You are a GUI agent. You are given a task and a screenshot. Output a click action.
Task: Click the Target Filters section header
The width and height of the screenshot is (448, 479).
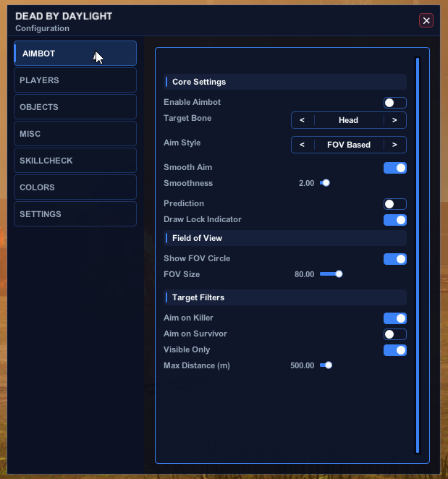(x=285, y=297)
